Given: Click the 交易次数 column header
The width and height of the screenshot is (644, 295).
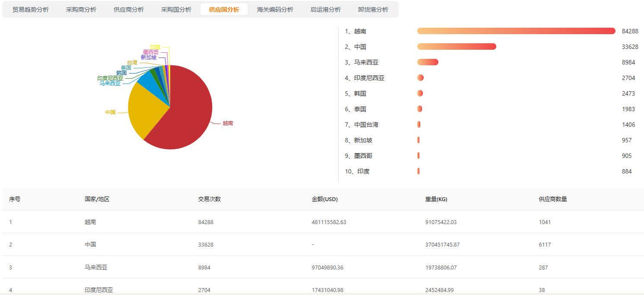Looking at the screenshot, I should (209, 199).
